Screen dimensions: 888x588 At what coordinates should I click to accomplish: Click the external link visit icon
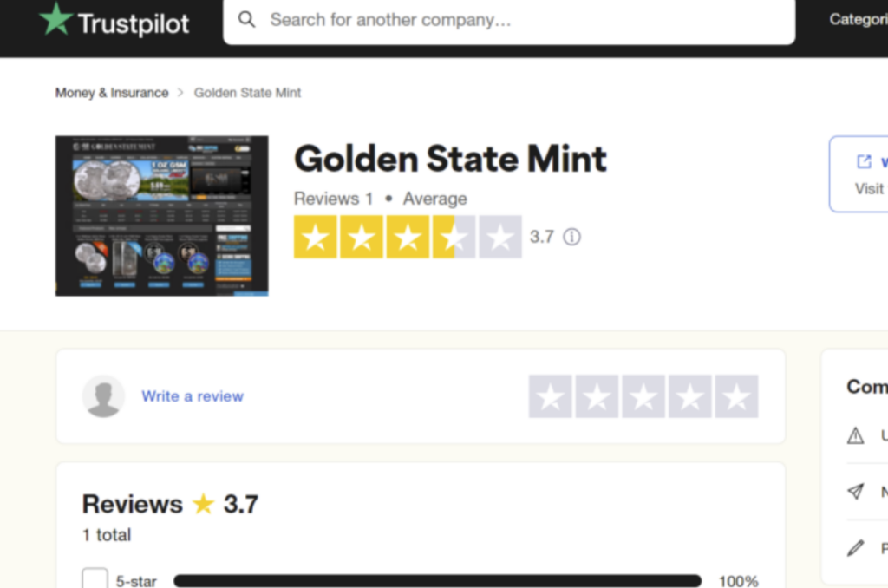[x=864, y=162]
